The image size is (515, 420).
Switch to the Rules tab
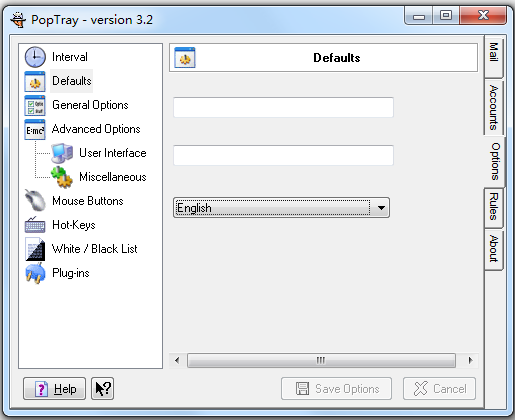click(494, 207)
